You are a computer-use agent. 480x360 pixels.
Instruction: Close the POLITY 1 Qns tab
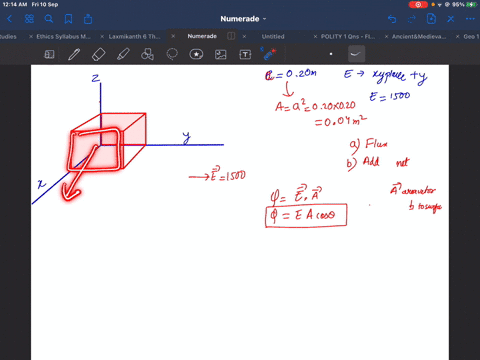point(315,36)
